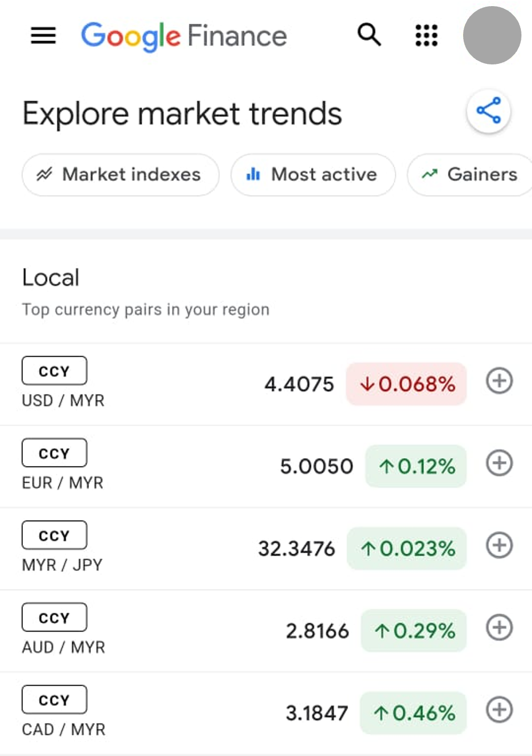Click the CAD / MYR 0.46% change badge
532x756 pixels.
[x=414, y=713]
